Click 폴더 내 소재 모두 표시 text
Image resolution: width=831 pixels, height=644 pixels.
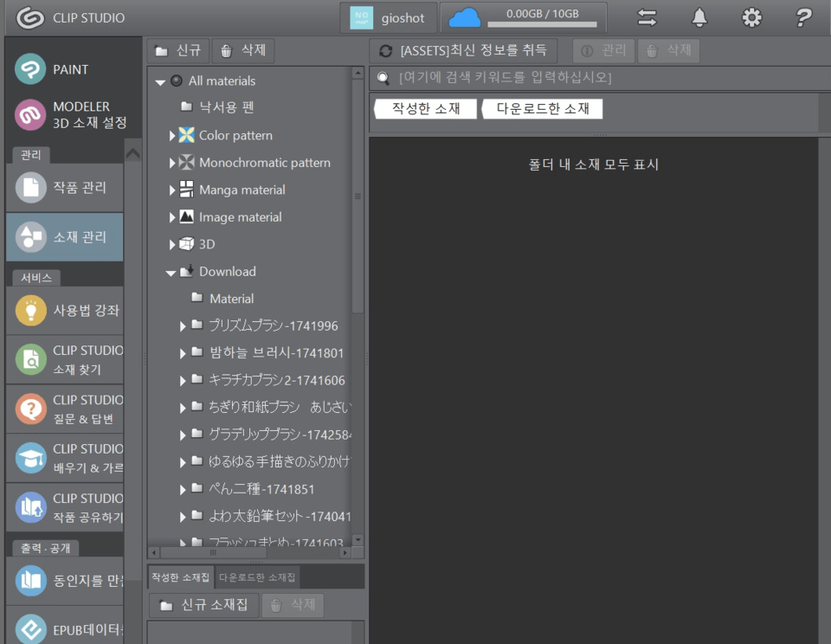click(593, 164)
